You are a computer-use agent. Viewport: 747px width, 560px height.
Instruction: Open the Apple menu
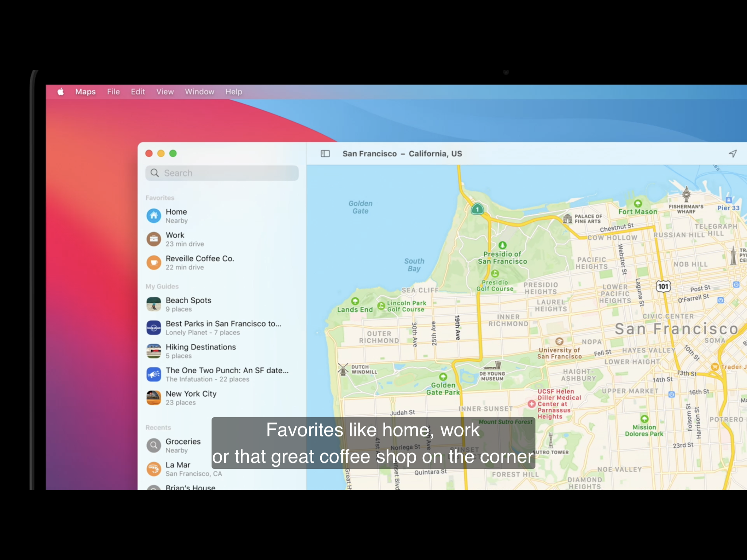pyautogui.click(x=61, y=92)
